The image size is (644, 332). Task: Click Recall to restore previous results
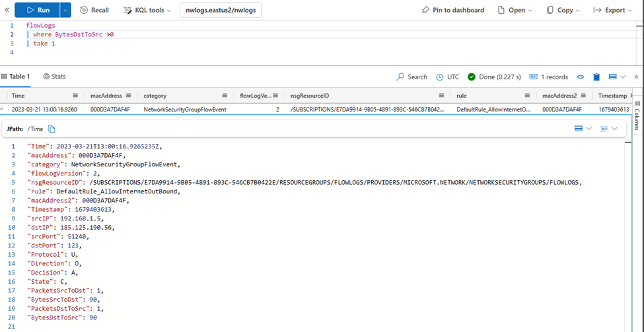pyautogui.click(x=94, y=10)
